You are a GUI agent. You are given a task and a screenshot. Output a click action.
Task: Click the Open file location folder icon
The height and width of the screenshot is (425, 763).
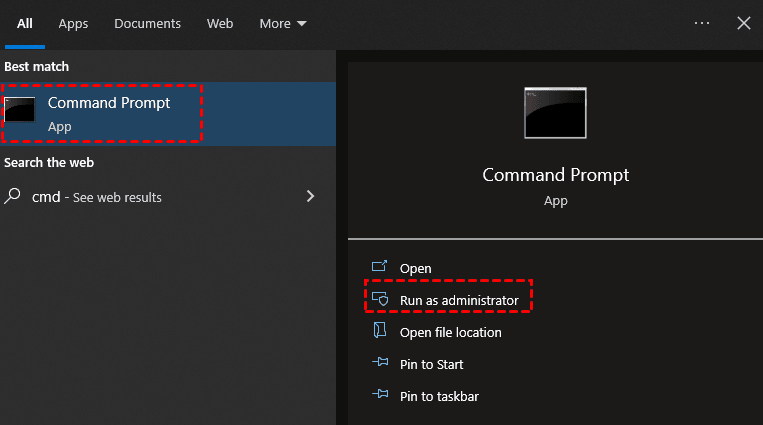(x=379, y=331)
